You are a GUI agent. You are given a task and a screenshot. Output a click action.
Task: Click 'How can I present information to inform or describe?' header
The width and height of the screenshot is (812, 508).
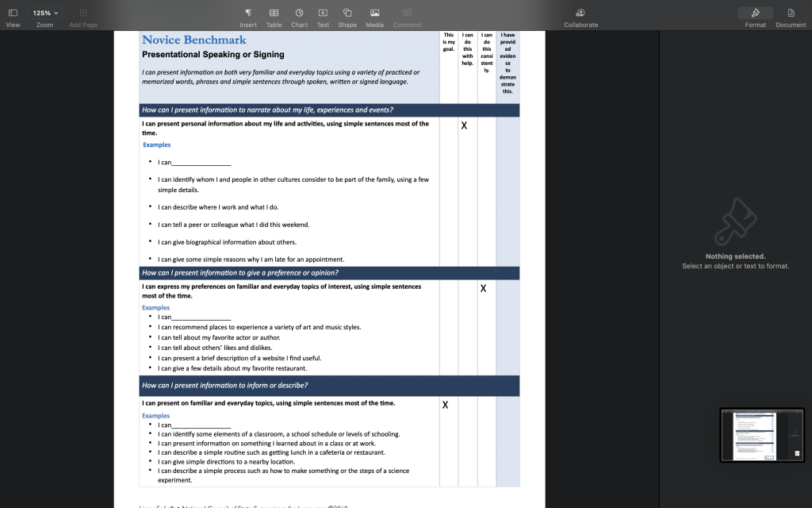point(224,386)
